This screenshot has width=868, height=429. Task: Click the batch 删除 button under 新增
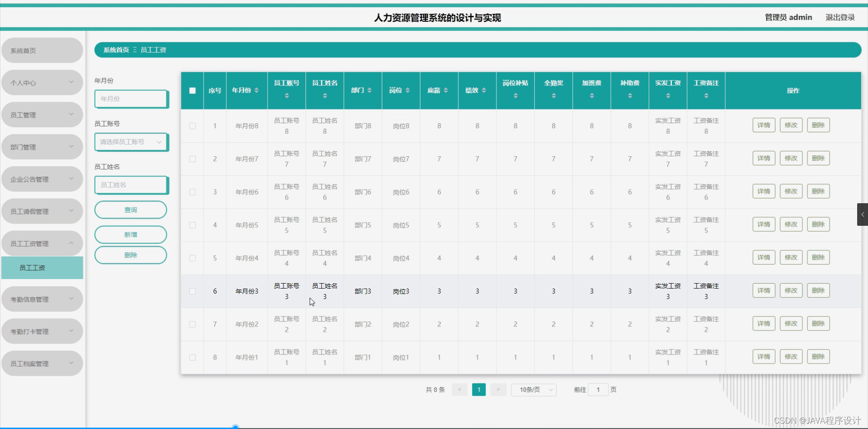click(x=131, y=255)
